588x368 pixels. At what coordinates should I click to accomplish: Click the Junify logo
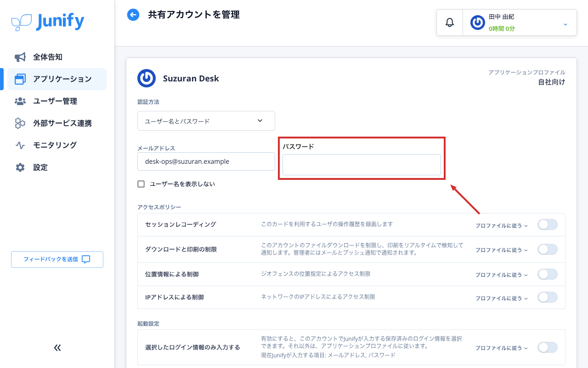click(48, 22)
